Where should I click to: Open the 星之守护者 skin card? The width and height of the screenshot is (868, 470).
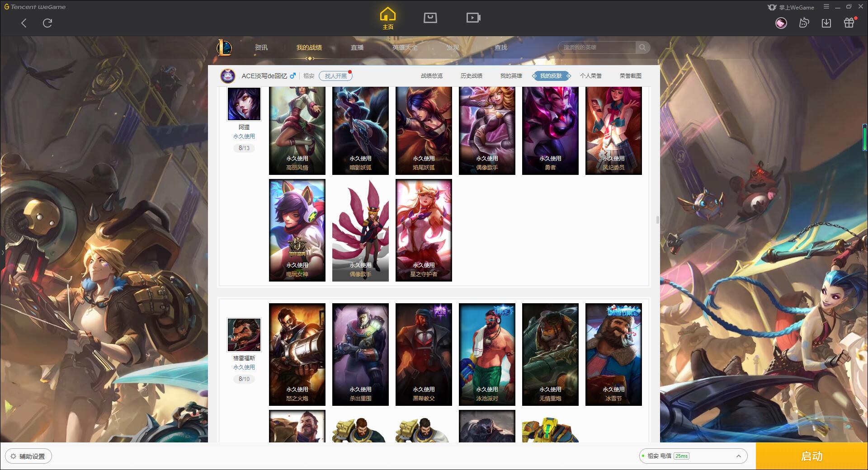[424, 230]
